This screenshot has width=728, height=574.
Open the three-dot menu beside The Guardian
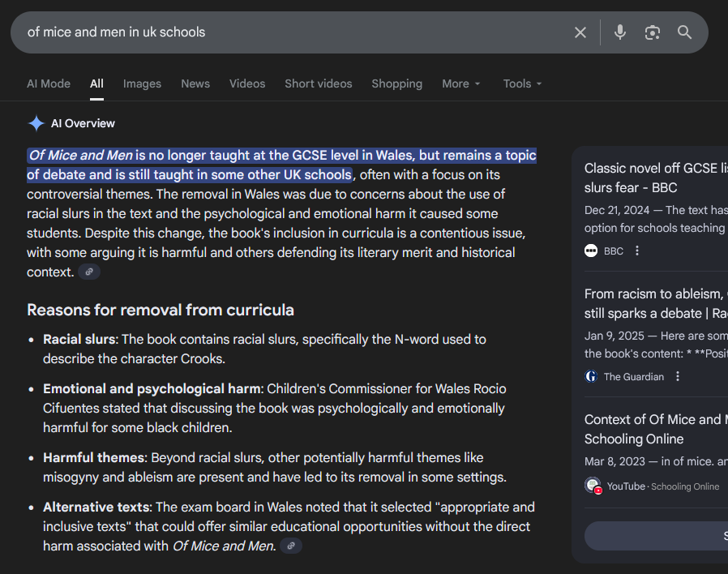pyautogui.click(x=678, y=376)
